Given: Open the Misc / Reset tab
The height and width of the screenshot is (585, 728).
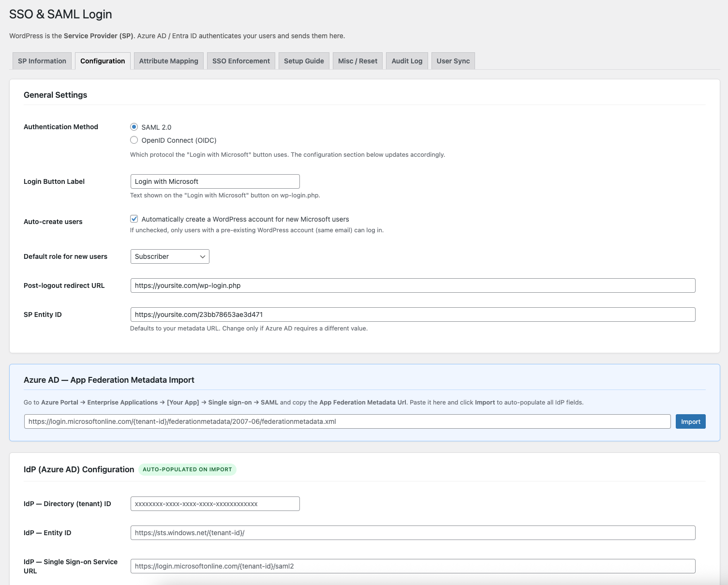Looking at the screenshot, I should pos(358,61).
